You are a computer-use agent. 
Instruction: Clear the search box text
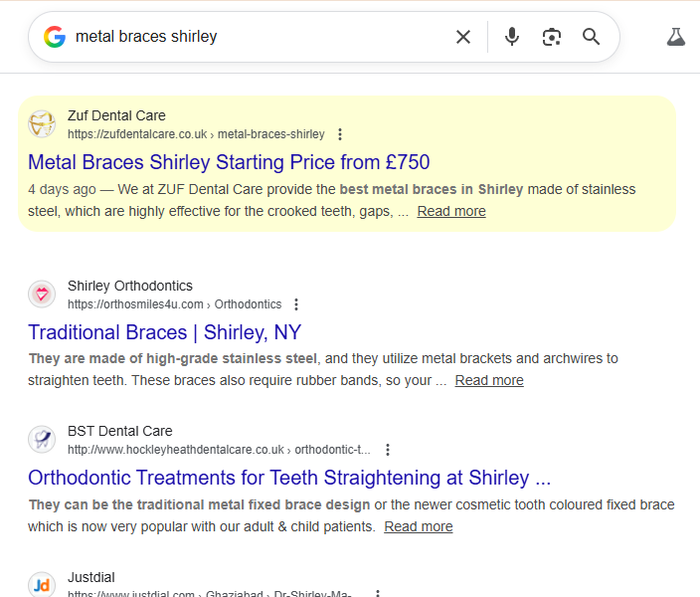coord(463,37)
